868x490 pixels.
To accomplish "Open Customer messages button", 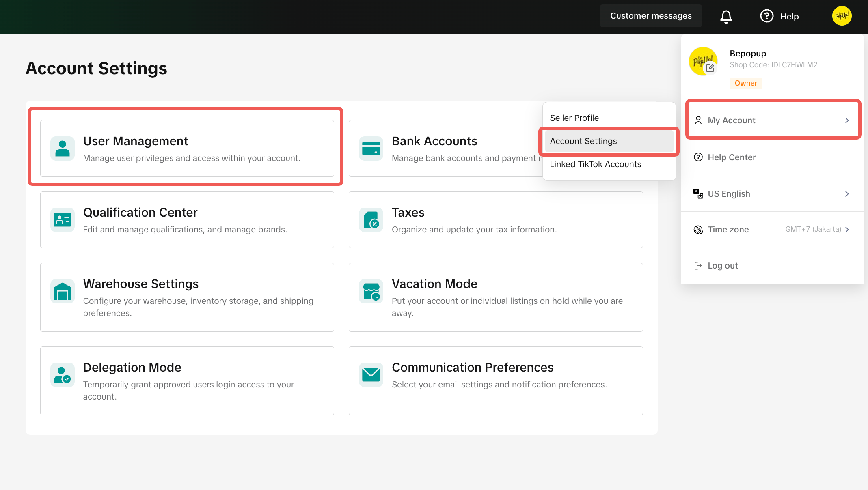I will [x=650, y=16].
